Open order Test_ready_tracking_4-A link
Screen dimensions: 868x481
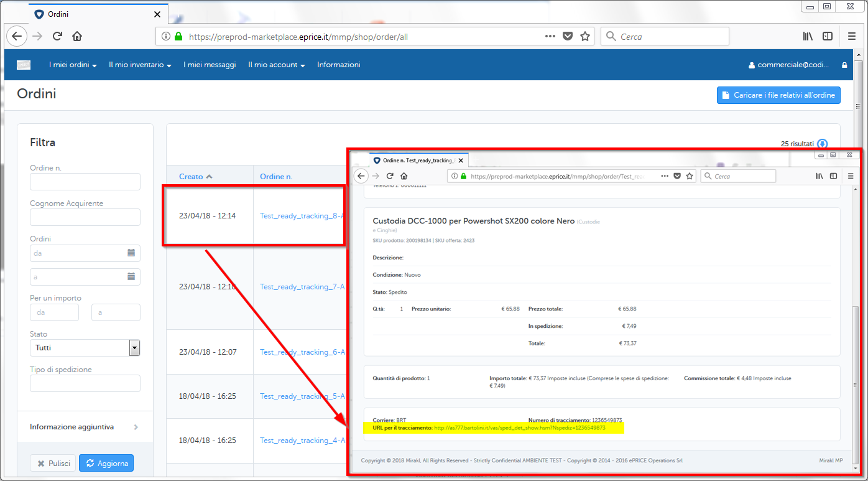pyautogui.click(x=302, y=441)
